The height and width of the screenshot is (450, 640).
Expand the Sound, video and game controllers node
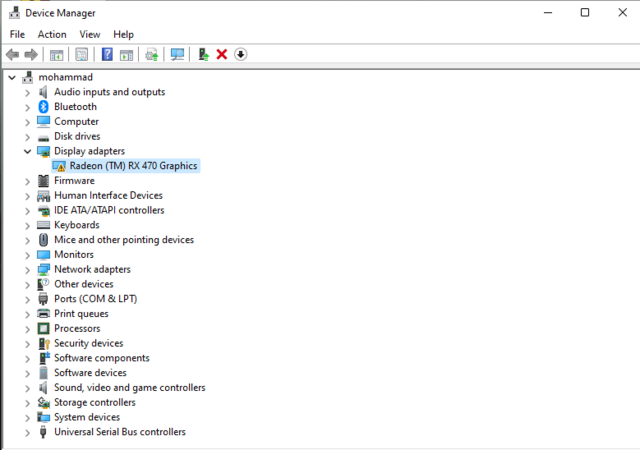28,387
